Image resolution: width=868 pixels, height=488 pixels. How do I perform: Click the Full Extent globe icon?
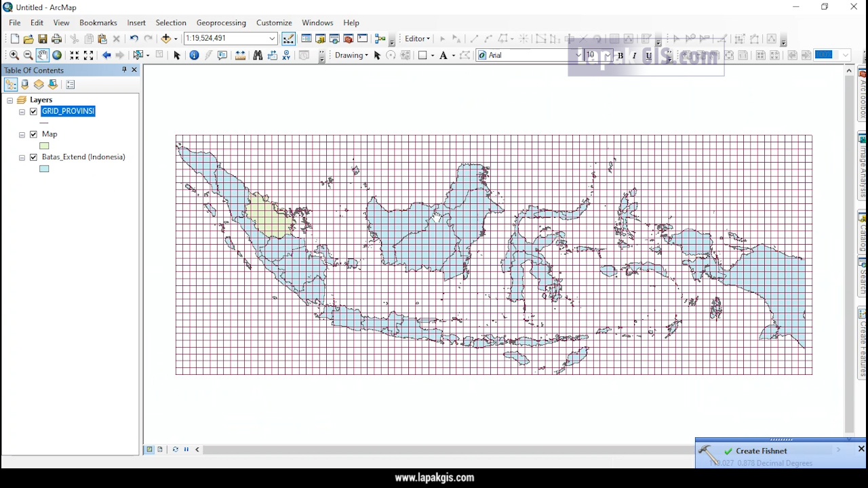pyautogui.click(x=58, y=55)
